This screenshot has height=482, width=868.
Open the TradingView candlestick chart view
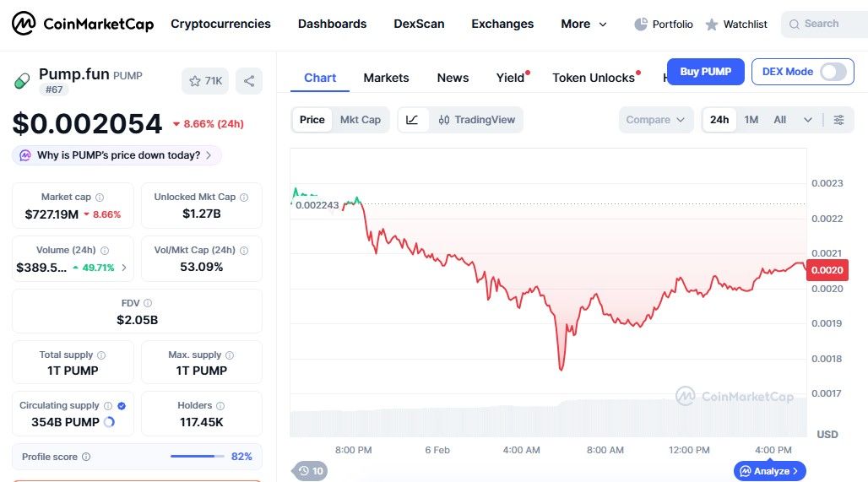[x=477, y=120]
